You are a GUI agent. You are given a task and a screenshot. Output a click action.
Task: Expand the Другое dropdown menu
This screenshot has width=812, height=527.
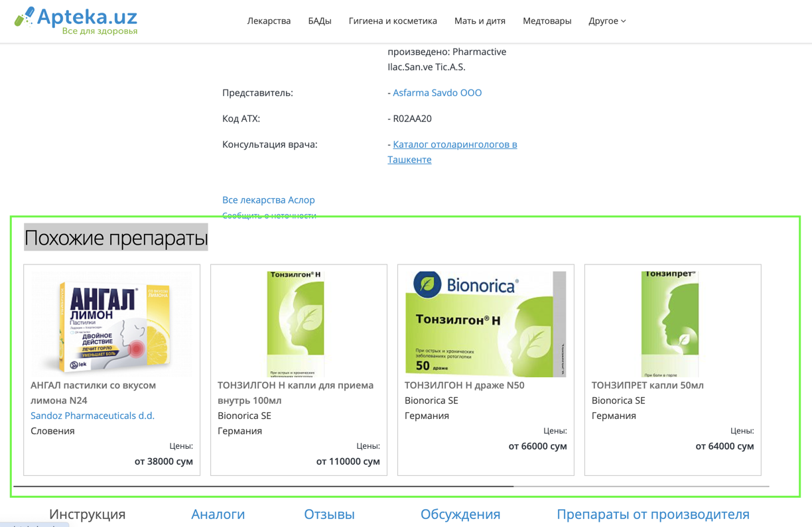pyautogui.click(x=607, y=21)
